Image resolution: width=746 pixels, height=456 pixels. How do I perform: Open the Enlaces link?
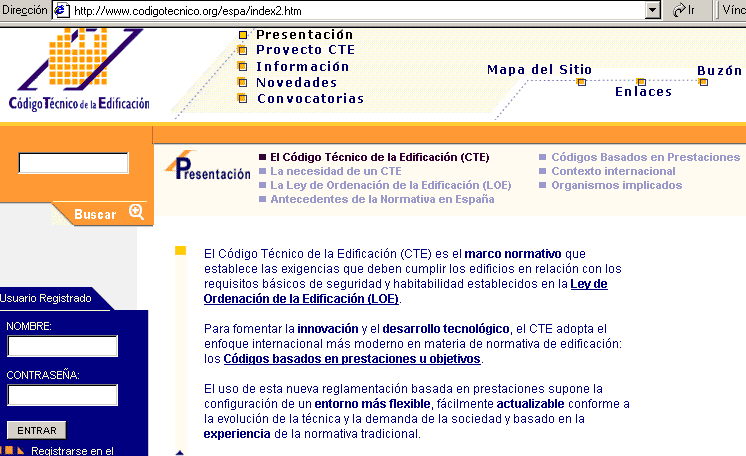(643, 92)
